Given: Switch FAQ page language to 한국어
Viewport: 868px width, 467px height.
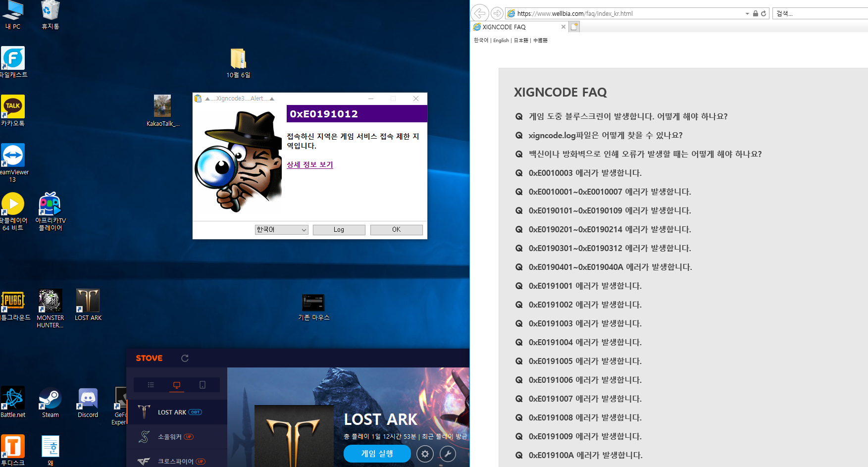Looking at the screenshot, I should coord(481,40).
